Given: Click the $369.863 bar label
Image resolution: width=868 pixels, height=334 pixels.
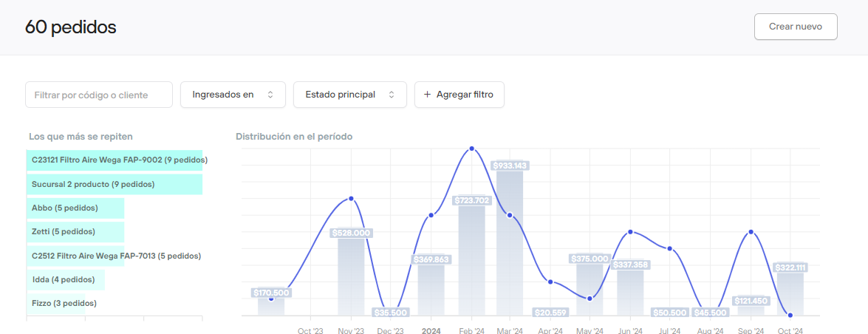Looking at the screenshot, I should [431, 259].
